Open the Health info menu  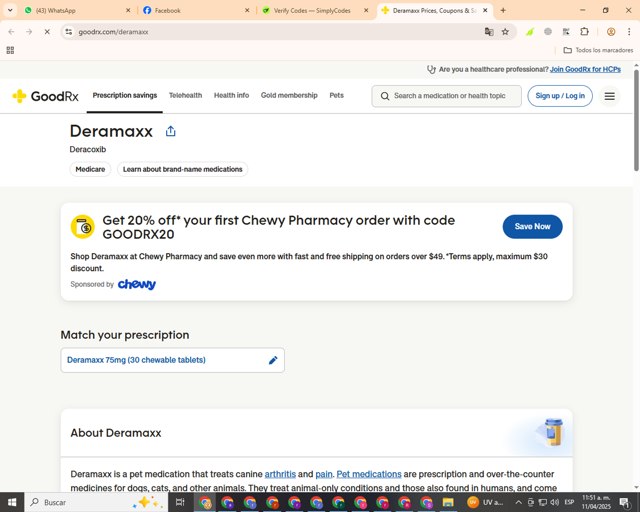pos(231,96)
